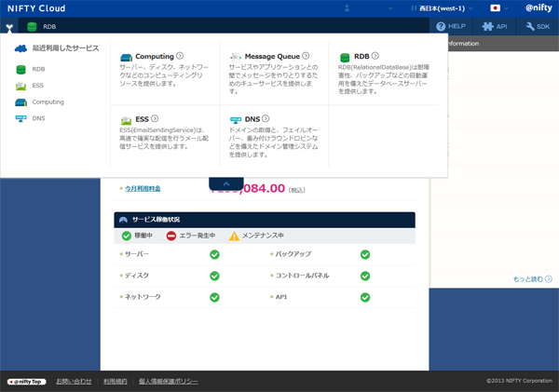Open Message Queue service icon

coord(236,57)
